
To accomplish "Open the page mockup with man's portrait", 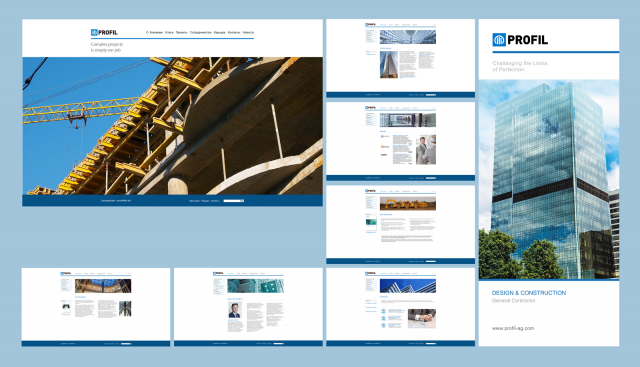I will [x=248, y=307].
